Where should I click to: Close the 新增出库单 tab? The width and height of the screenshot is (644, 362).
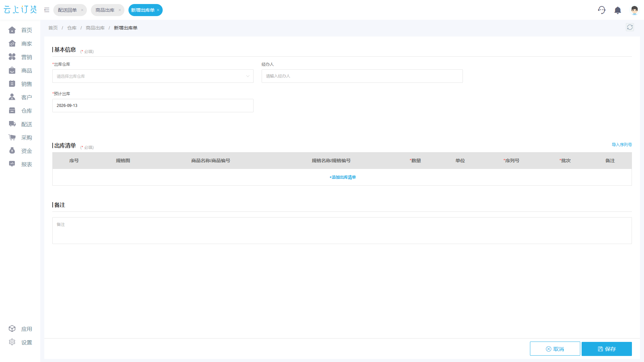click(x=158, y=10)
